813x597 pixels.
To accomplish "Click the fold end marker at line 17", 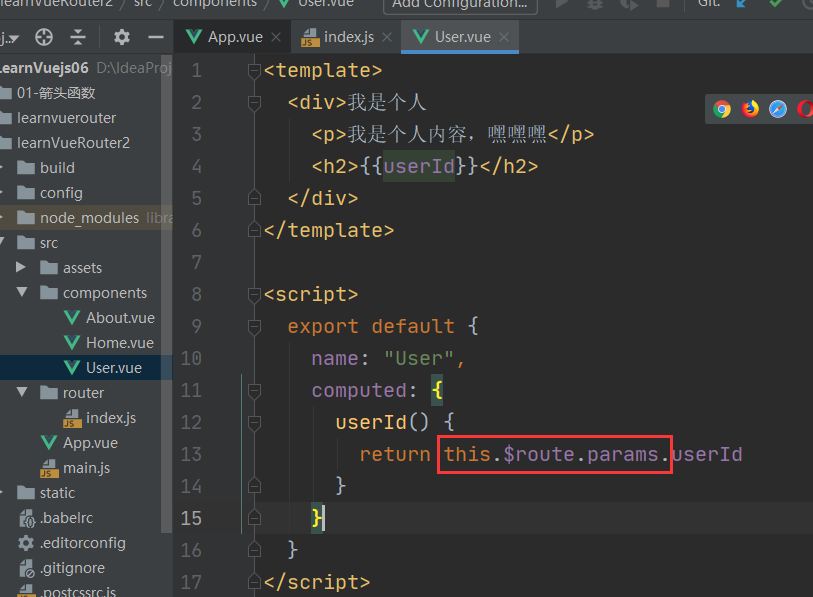I will pos(254,582).
